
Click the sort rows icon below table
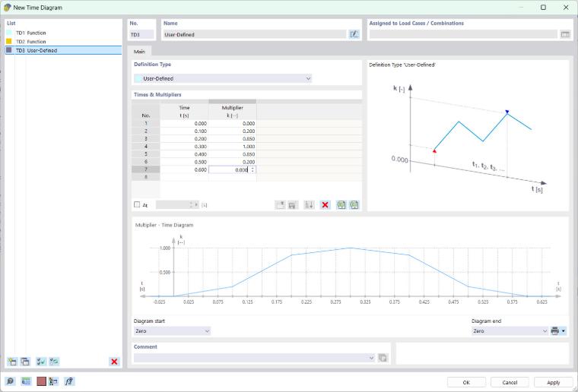pos(309,205)
